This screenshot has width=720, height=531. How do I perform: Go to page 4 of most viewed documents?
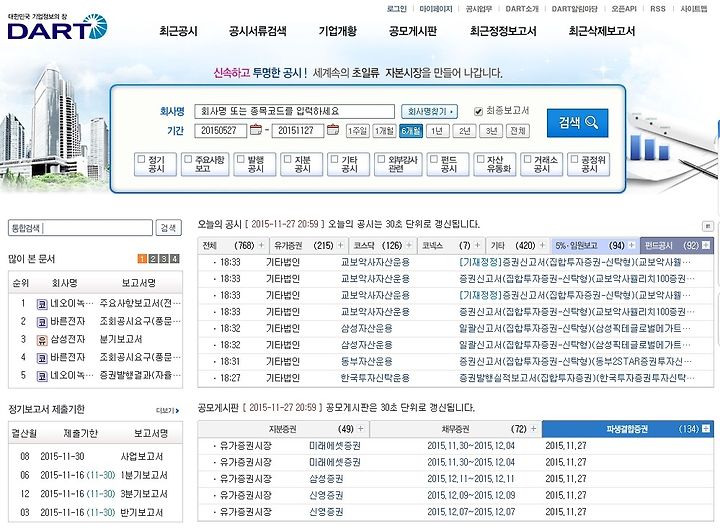pos(174,259)
